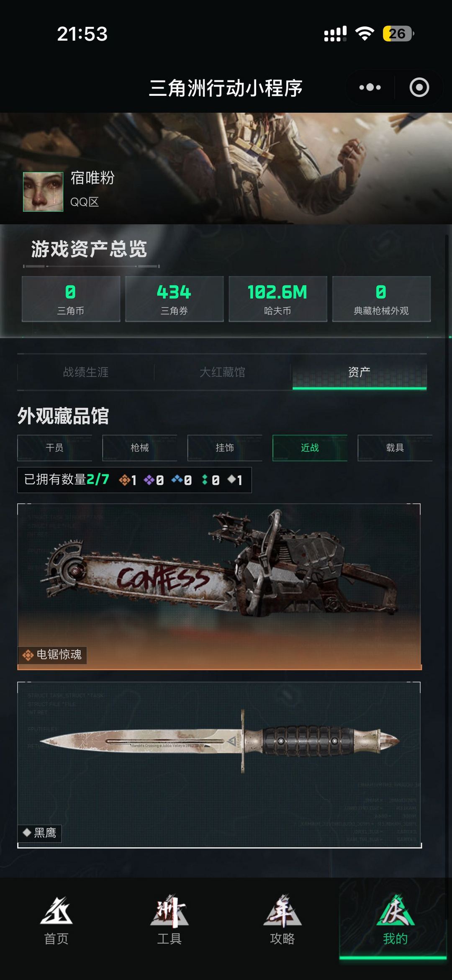Filter collection by 枪械
Viewport: 452px width, 980px height.
tap(140, 448)
